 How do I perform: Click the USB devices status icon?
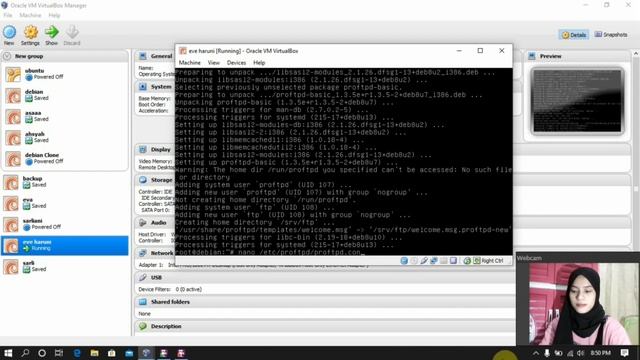(x=424, y=260)
